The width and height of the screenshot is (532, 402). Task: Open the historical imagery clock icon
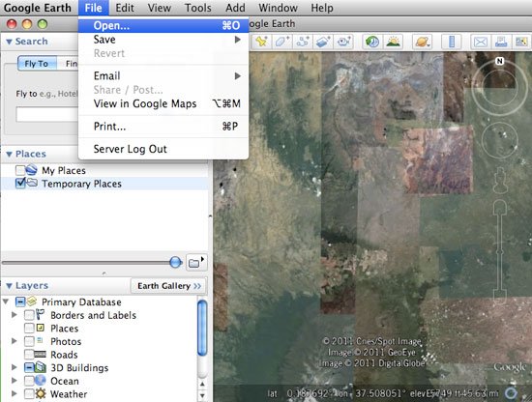pos(372,42)
